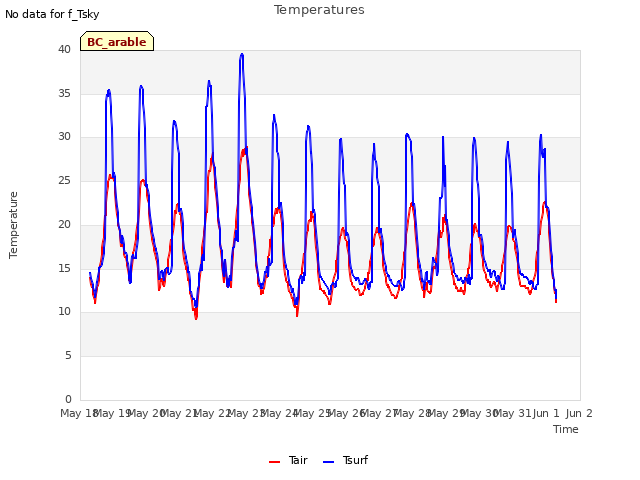Screen dimensions: 640x480
Task: Click the Time x-axis label
Action: [x=566, y=429]
